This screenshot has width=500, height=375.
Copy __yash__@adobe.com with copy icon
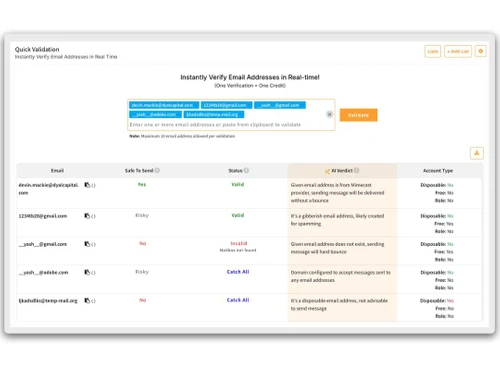click(87, 272)
